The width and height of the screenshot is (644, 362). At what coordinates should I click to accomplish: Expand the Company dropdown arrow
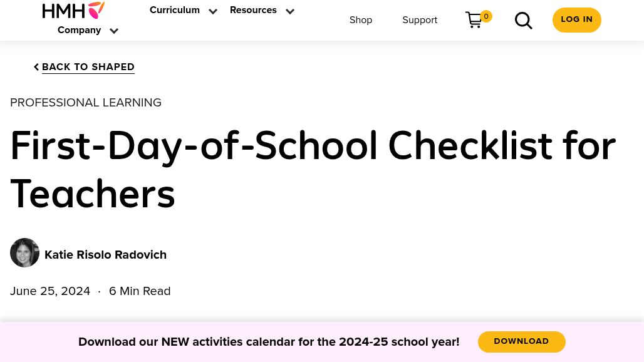click(x=114, y=31)
